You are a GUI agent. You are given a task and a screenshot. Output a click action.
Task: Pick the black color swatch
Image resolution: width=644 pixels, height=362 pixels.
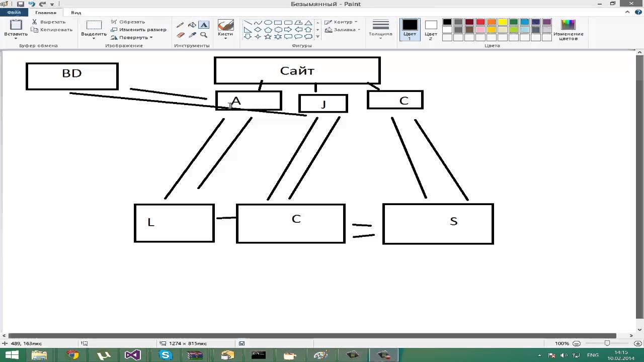pos(447,22)
